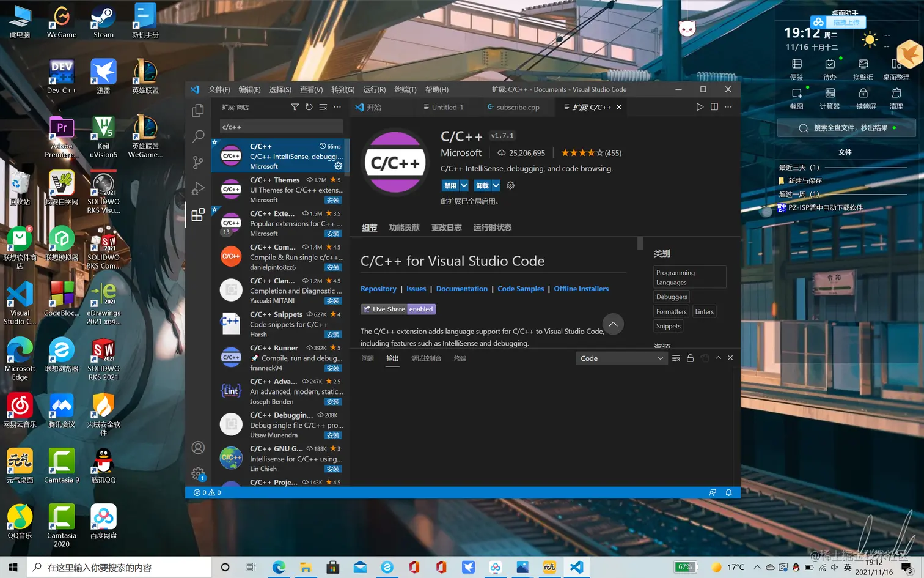Open the Documentation link
924x578 pixels.
click(x=462, y=289)
